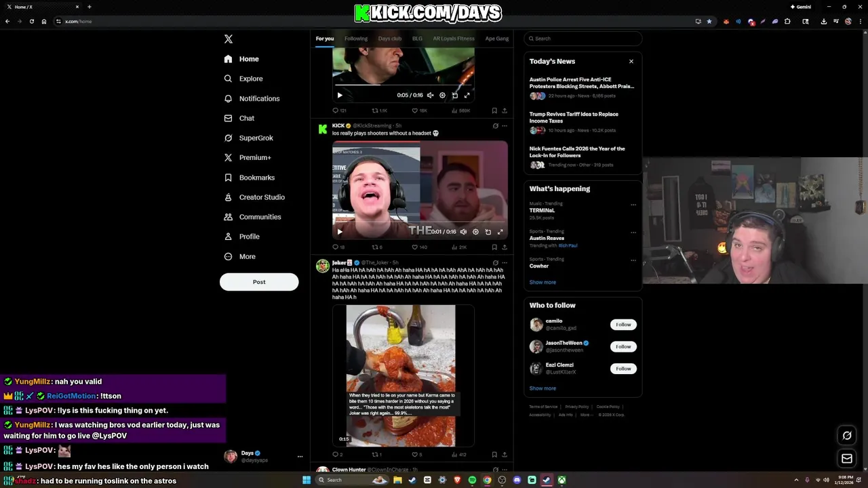
Task: Play the top video at 0:05
Action: (340, 96)
